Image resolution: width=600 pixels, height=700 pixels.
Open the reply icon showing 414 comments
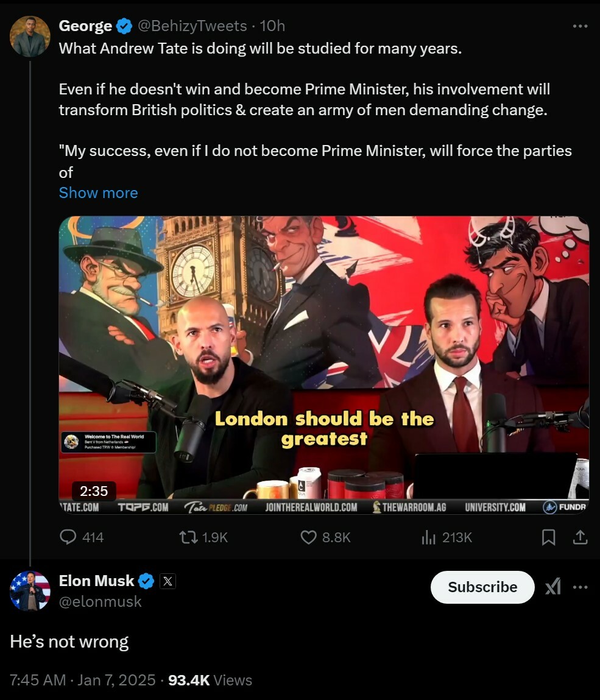point(68,537)
